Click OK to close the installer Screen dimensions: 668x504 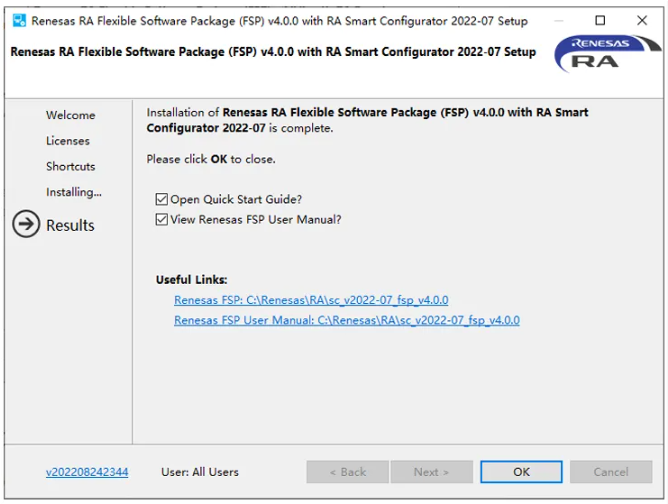click(521, 472)
